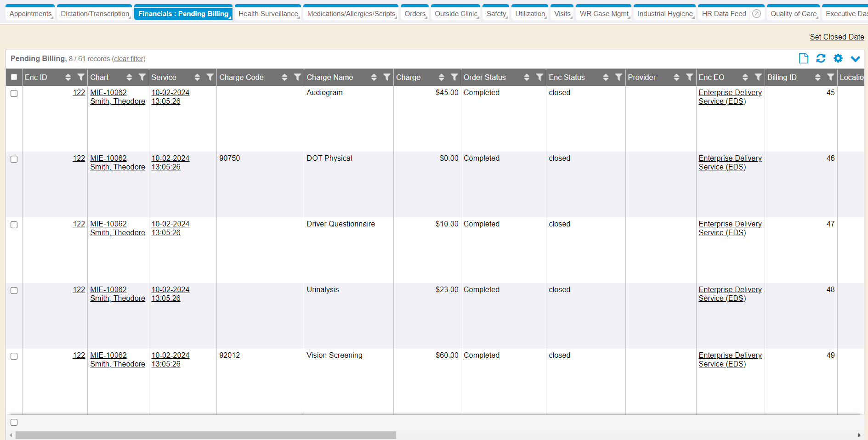Filter the Charge Name column
This screenshot has height=440, width=868.
point(387,77)
